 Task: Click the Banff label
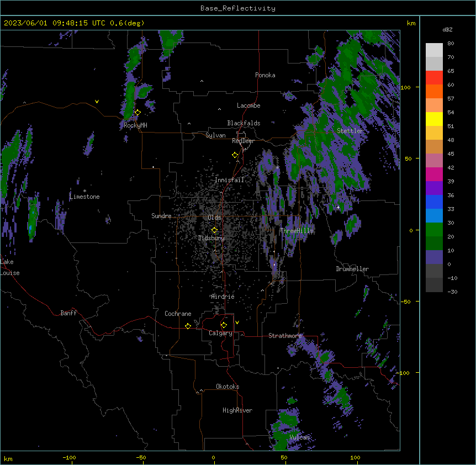68,313
